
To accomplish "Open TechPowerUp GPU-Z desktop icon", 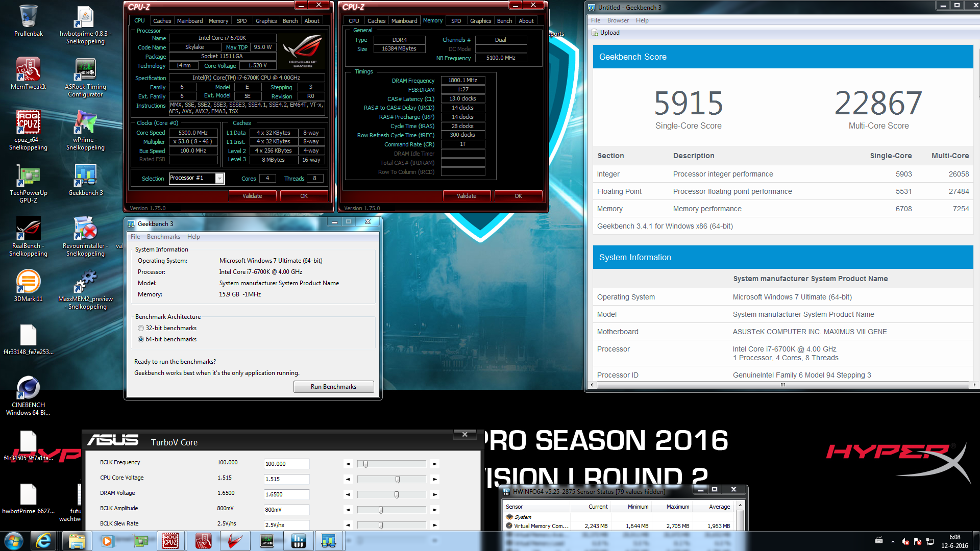I will pyautogui.click(x=29, y=184).
